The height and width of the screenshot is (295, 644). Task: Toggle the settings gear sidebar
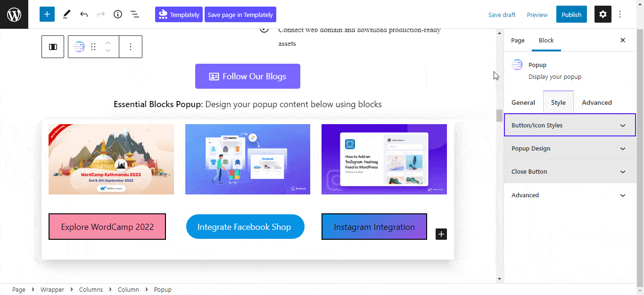(603, 14)
